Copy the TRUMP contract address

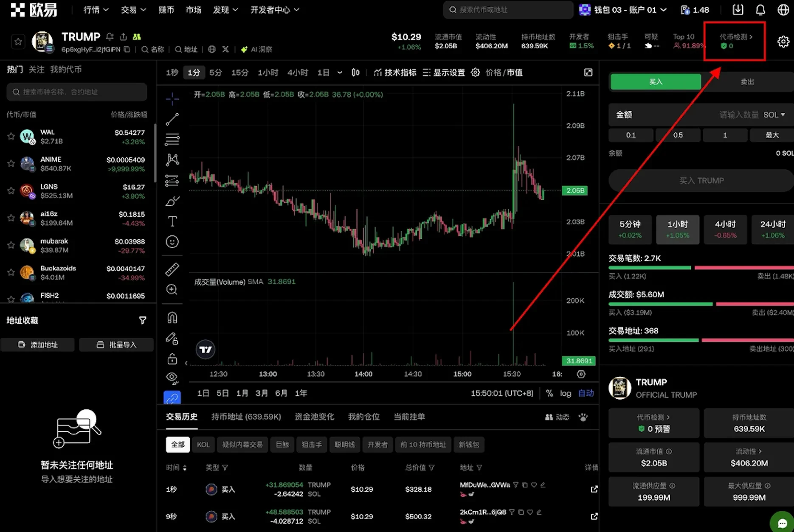pos(127,50)
